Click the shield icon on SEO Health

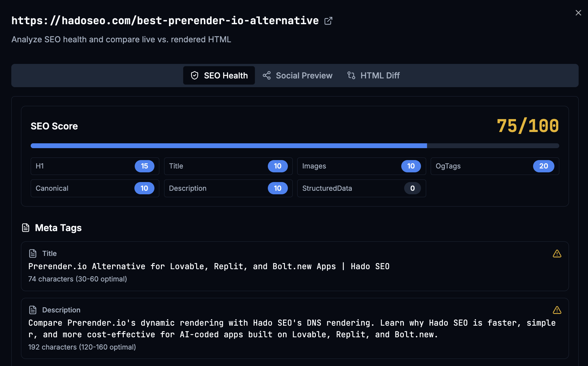194,76
